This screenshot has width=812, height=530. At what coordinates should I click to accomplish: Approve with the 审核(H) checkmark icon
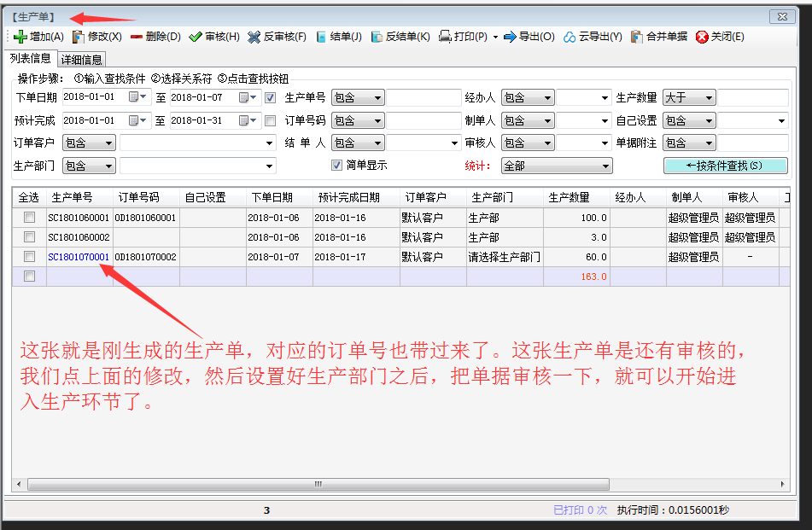[196, 37]
